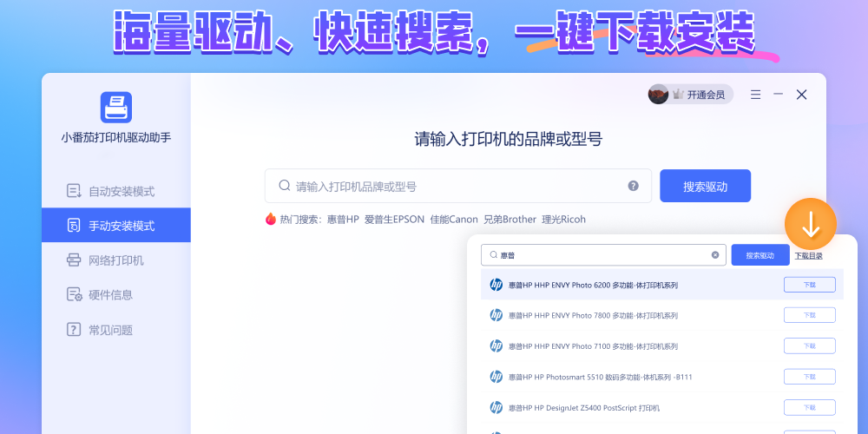
Task: Click the 开通会员 button
Action: pos(691,95)
